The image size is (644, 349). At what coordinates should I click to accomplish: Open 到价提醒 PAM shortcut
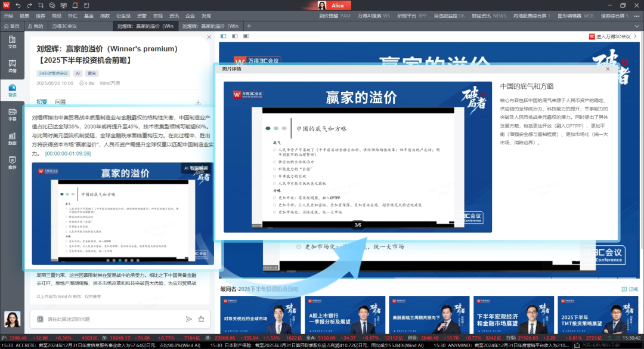(x=335, y=16)
